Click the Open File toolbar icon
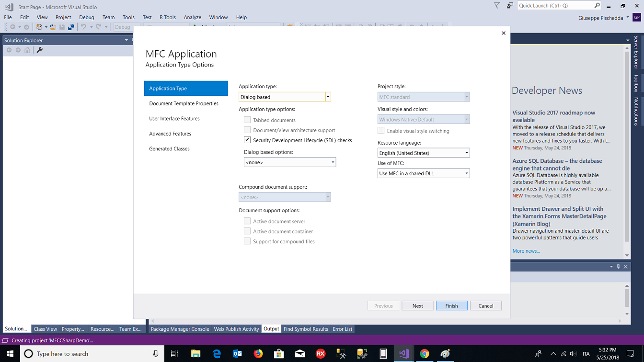The image size is (644, 362). coord(53,27)
